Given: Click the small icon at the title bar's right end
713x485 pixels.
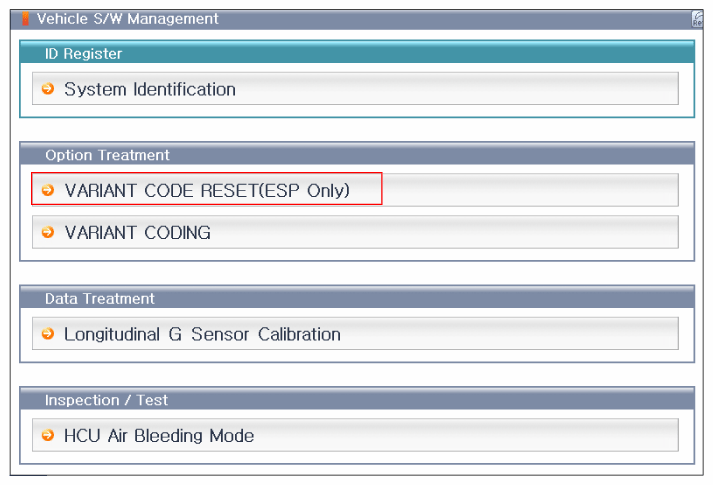Looking at the screenshot, I should point(696,19).
